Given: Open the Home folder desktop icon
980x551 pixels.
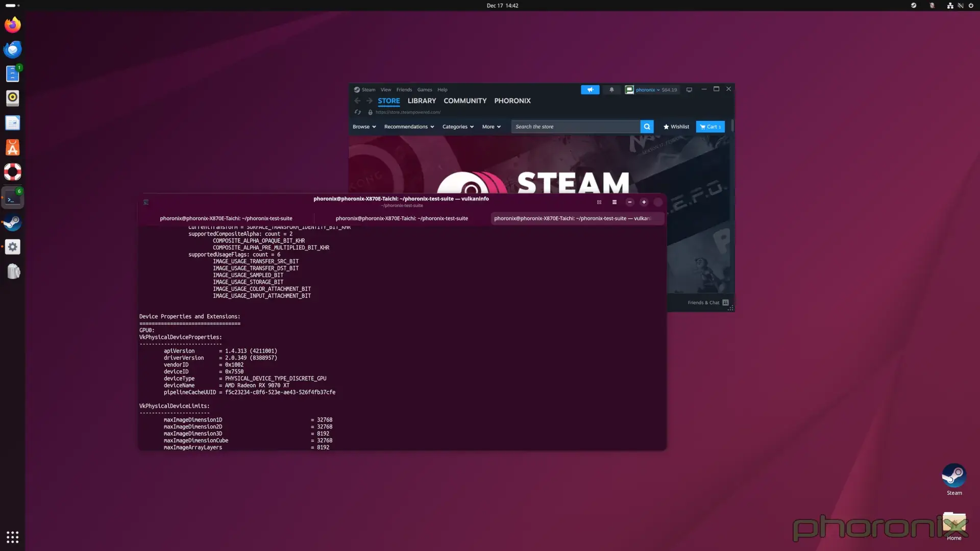Looking at the screenshot, I should 954,527.
